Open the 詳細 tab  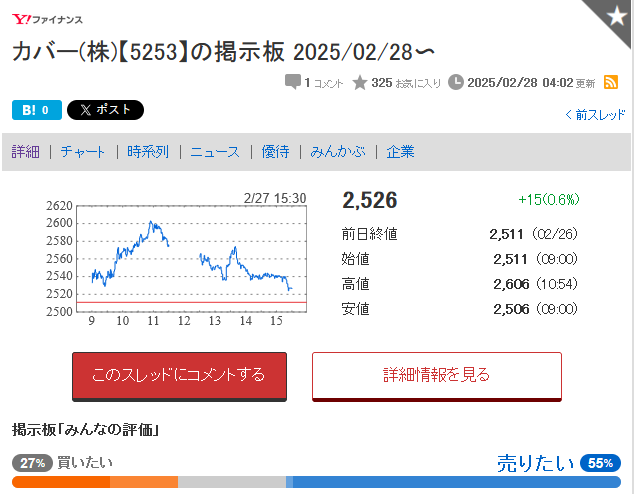[25, 152]
